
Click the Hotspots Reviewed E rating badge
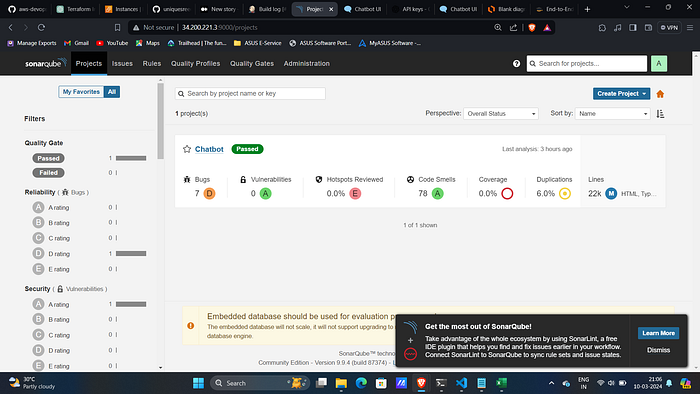355,194
